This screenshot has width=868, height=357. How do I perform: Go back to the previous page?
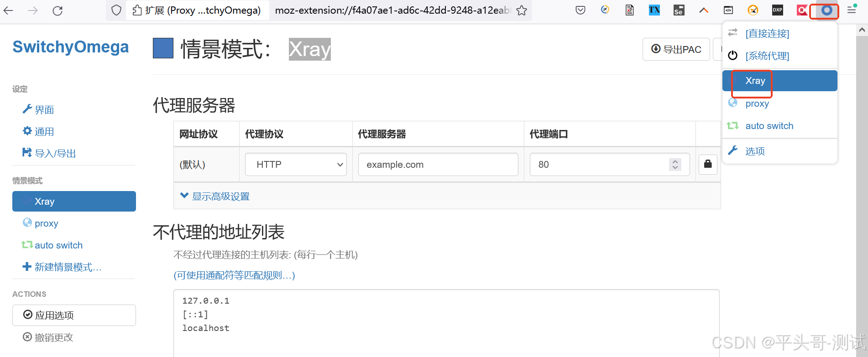tap(9, 10)
